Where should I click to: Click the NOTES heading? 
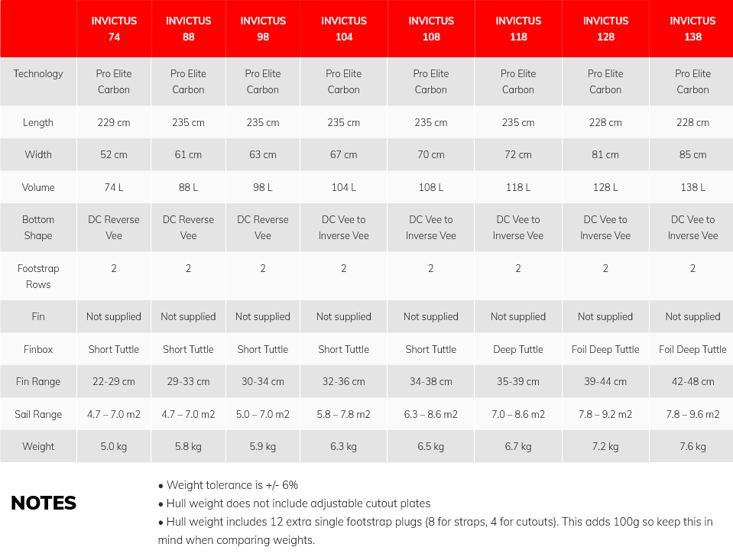point(44,503)
